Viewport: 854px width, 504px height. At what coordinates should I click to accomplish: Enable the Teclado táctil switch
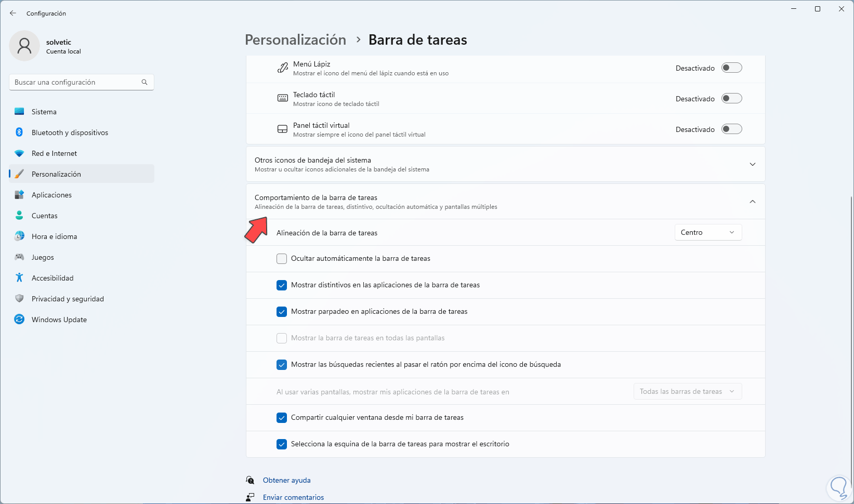731,99
